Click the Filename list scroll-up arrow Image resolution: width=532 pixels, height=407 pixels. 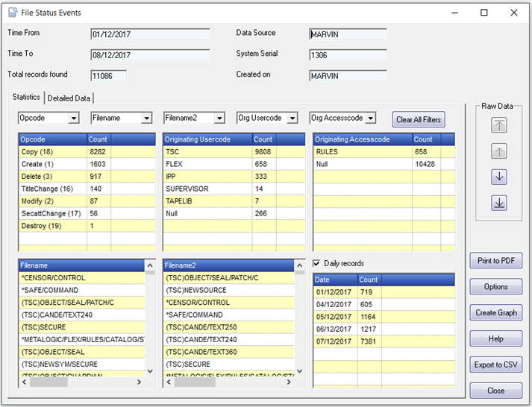pyautogui.click(x=150, y=265)
